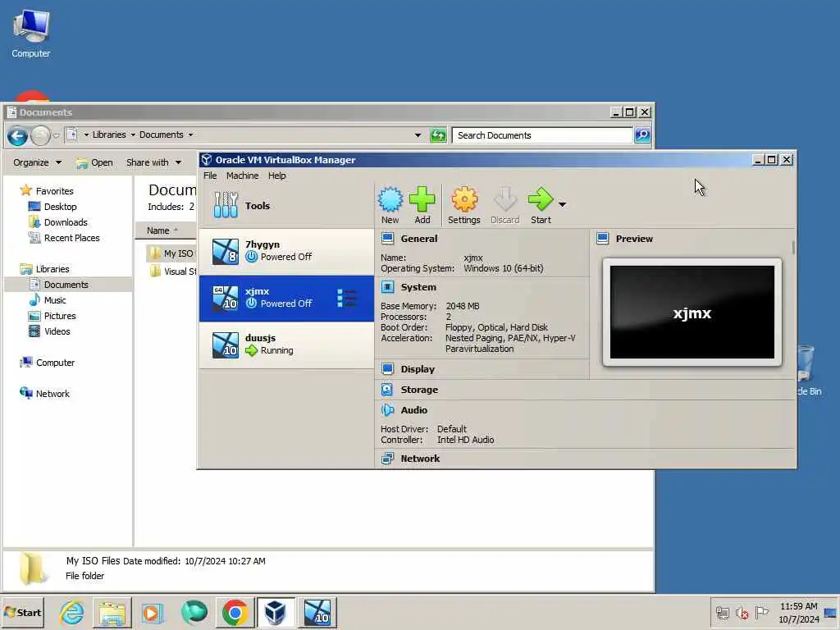Open the Organize dropdown menu
Viewport: 840px width, 630px height.
pyautogui.click(x=38, y=162)
